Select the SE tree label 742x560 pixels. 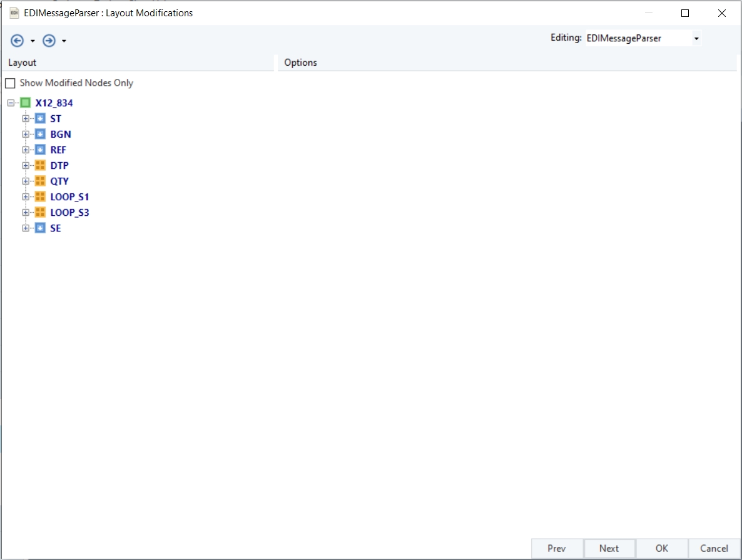(x=56, y=228)
